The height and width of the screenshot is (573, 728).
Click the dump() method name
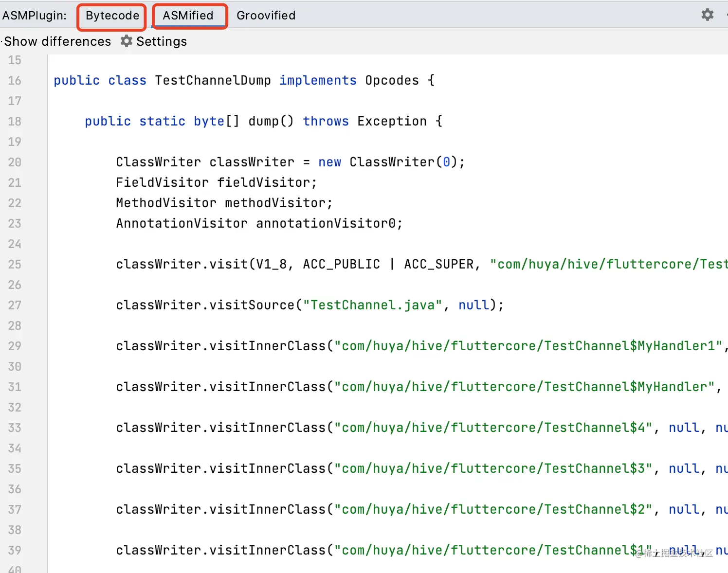coord(271,121)
